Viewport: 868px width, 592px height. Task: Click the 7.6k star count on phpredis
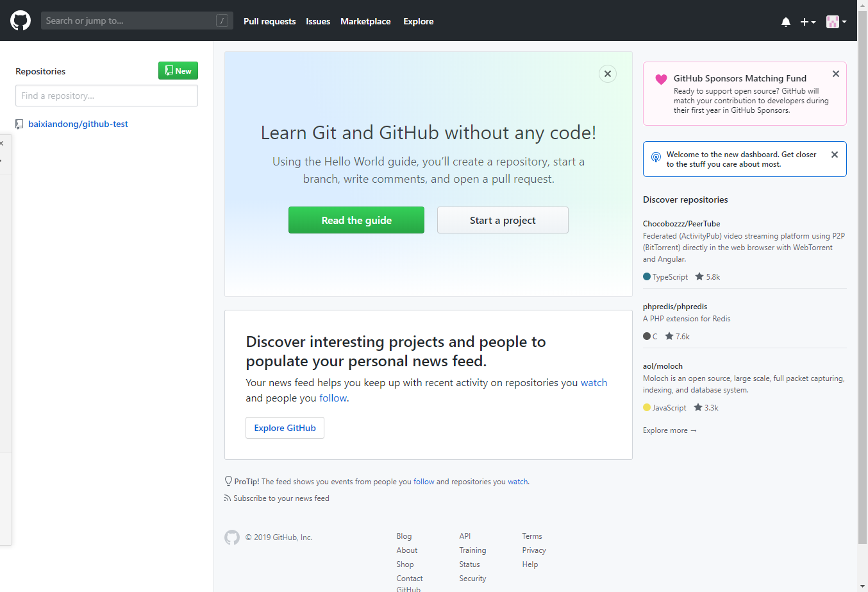point(678,337)
